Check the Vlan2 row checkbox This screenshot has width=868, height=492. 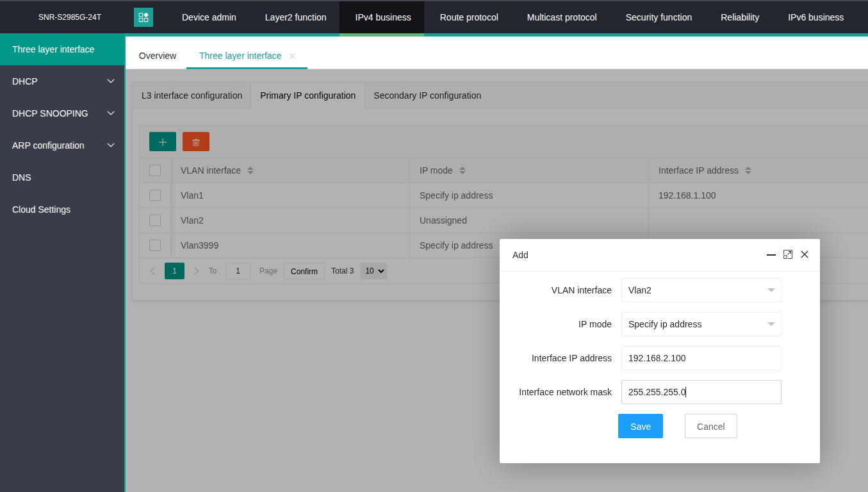point(155,220)
